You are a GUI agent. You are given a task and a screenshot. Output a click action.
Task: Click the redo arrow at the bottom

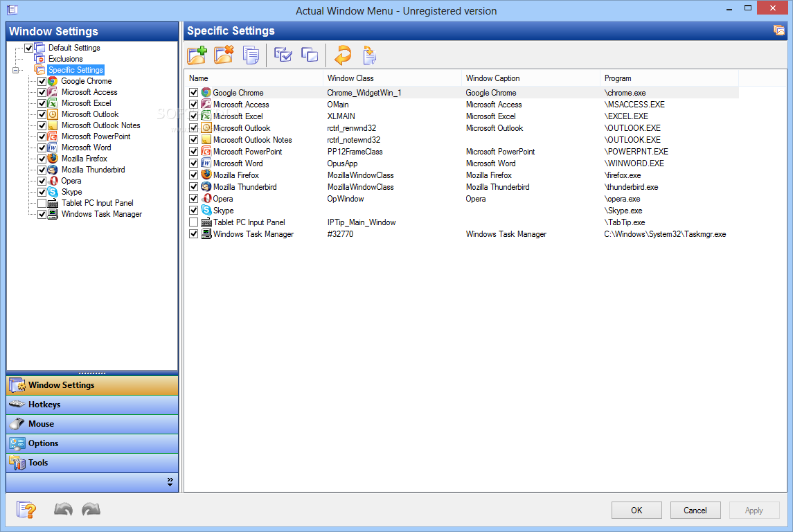[x=91, y=509]
